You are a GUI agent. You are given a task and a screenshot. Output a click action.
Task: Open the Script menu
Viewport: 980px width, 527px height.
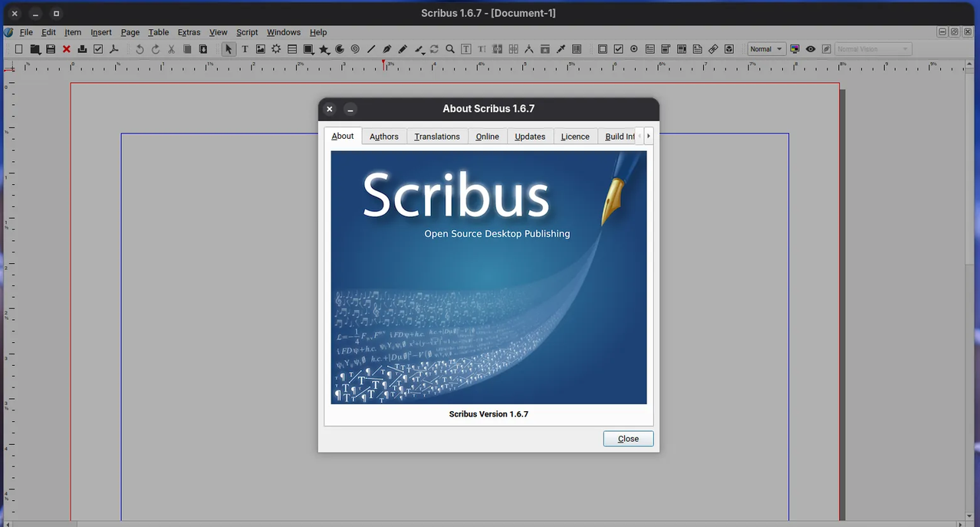click(x=247, y=32)
